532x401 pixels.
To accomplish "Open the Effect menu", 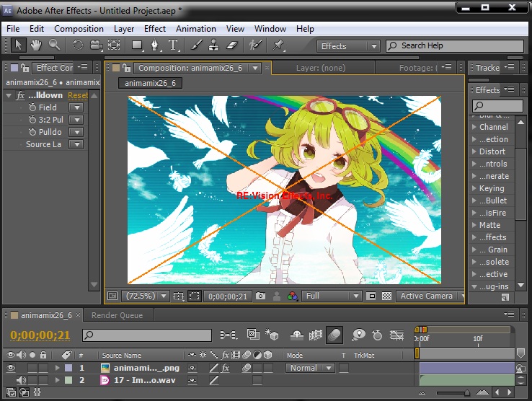I will pos(155,29).
